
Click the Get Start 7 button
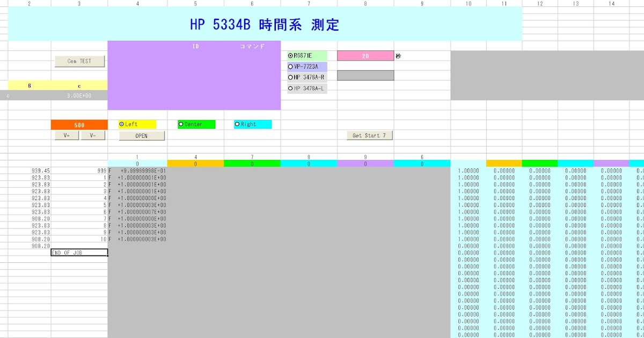pos(369,135)
